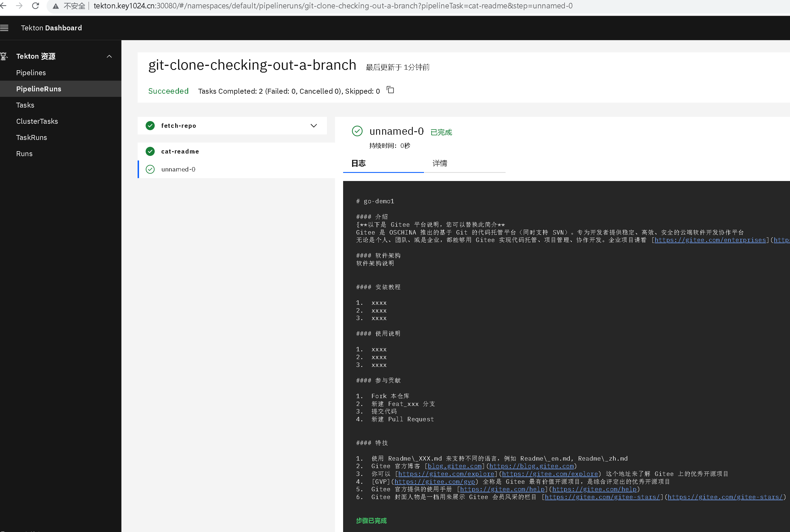Click the Tasks Completed summary text
Image resolution: width=790 pixels, height=532 pixels.
tap(289, 91)
